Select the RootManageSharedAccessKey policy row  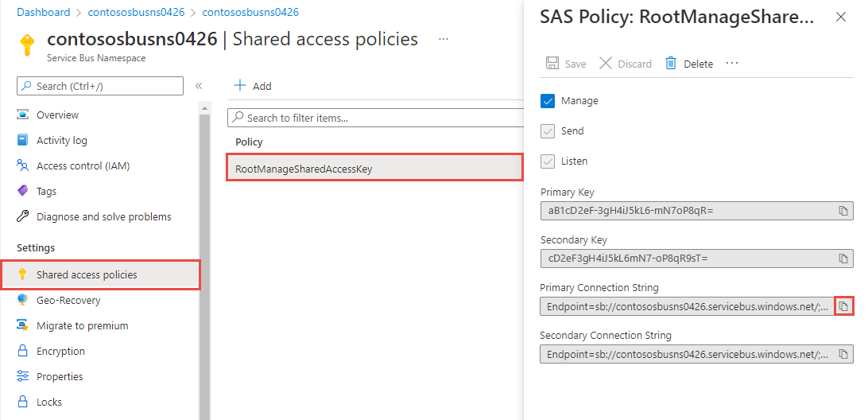tap(374, 169)
